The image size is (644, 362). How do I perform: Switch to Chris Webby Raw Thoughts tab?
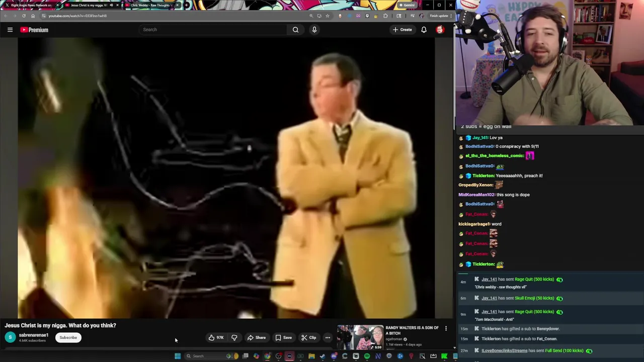coord(151,5)
